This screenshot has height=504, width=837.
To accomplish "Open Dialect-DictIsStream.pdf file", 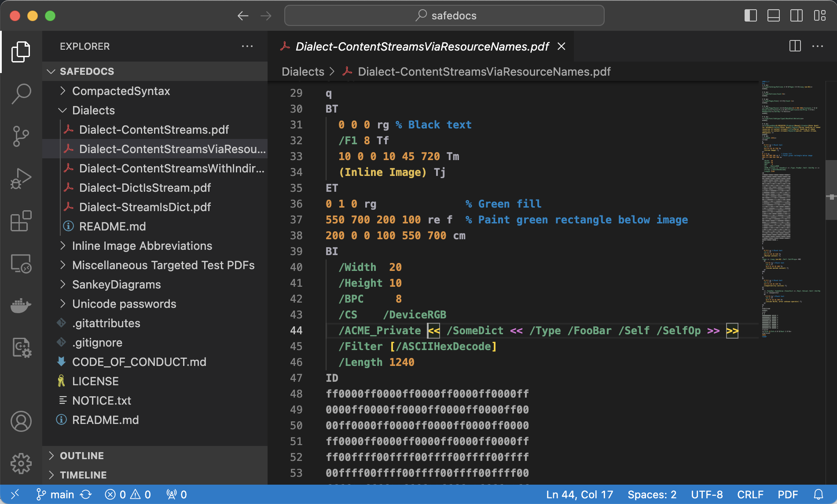I will pyautogui.click(x=155, y=188).
